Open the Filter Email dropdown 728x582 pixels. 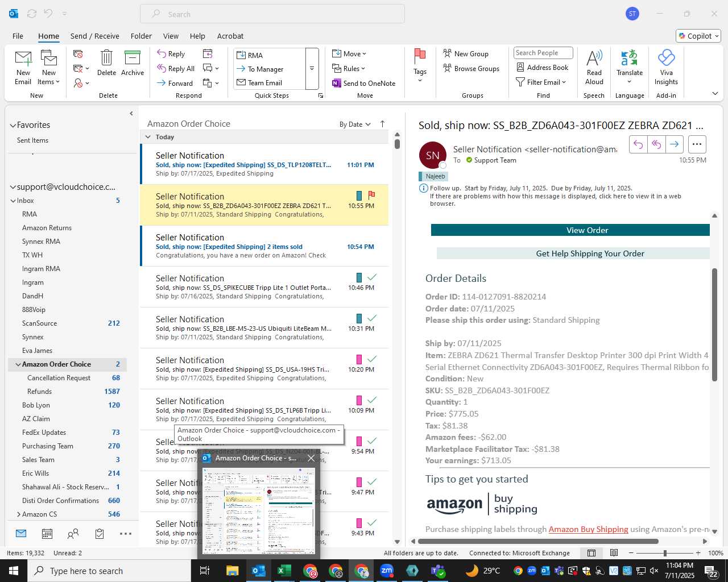click(541, 82)
